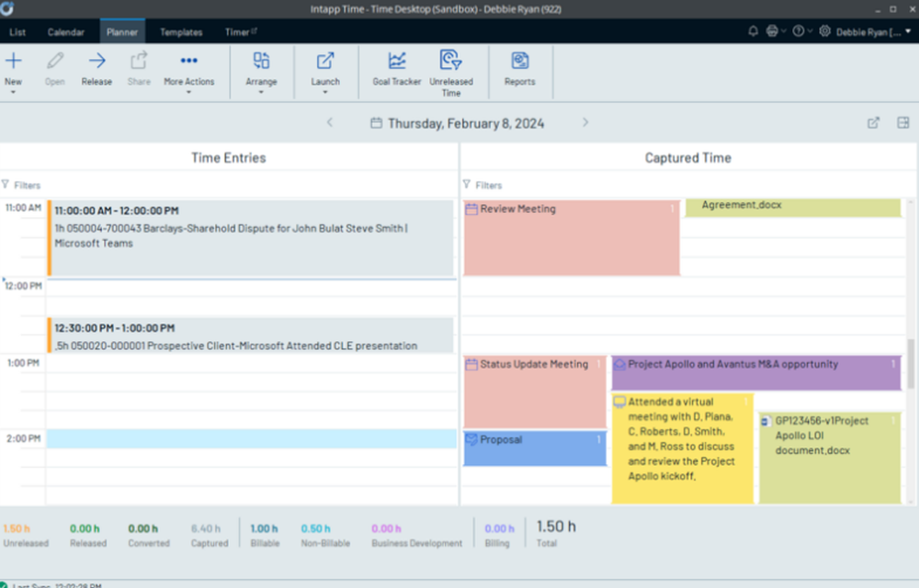Open the selected entry with Open pencil
The height and width of the screenshot is (588, 919).
pos(55,61)
